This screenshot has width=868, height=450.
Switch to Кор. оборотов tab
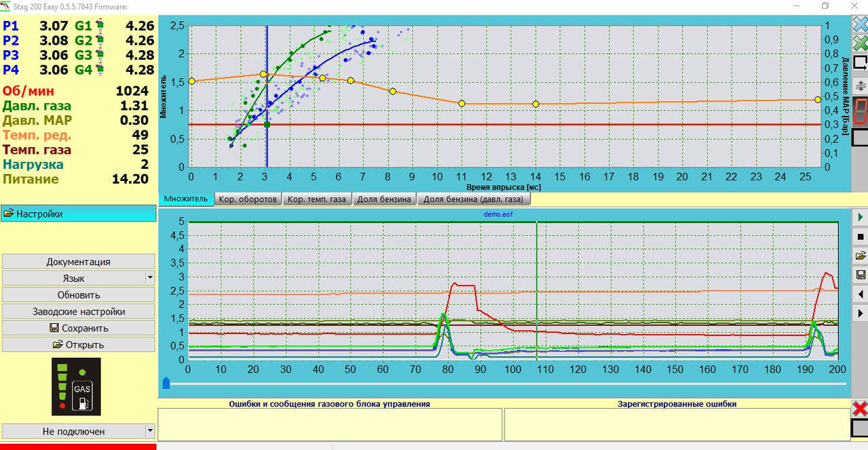tap(248, 200)
